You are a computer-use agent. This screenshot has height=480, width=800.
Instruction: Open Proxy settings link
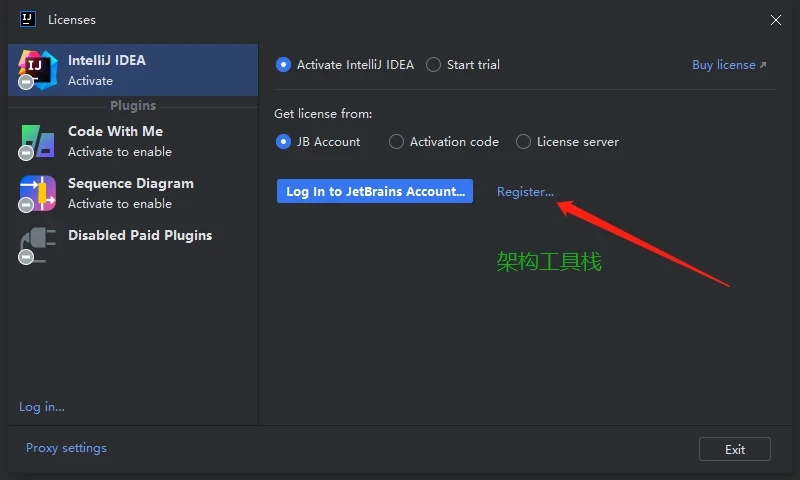pos(66,448)
